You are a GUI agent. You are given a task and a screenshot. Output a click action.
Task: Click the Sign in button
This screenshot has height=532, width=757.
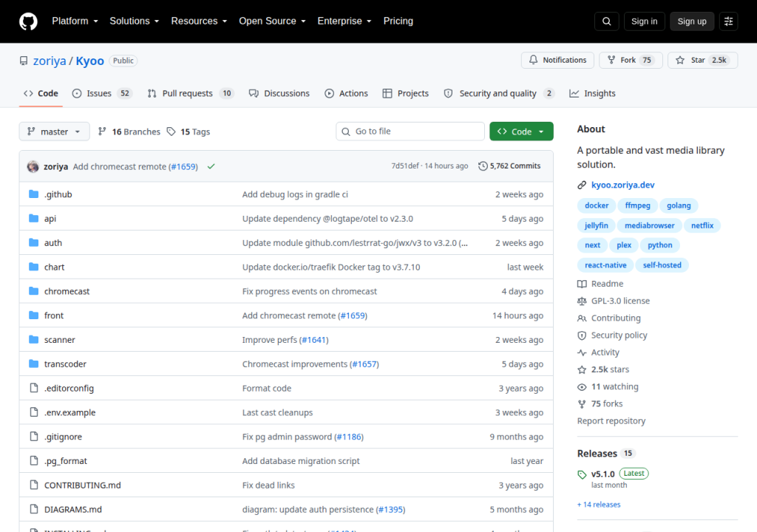[644, 21]
